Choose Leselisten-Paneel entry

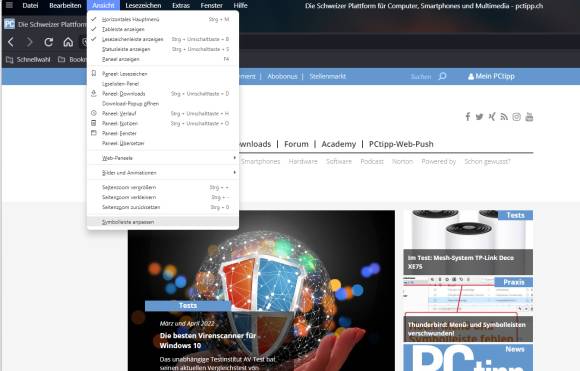click(x=163, y=84)
